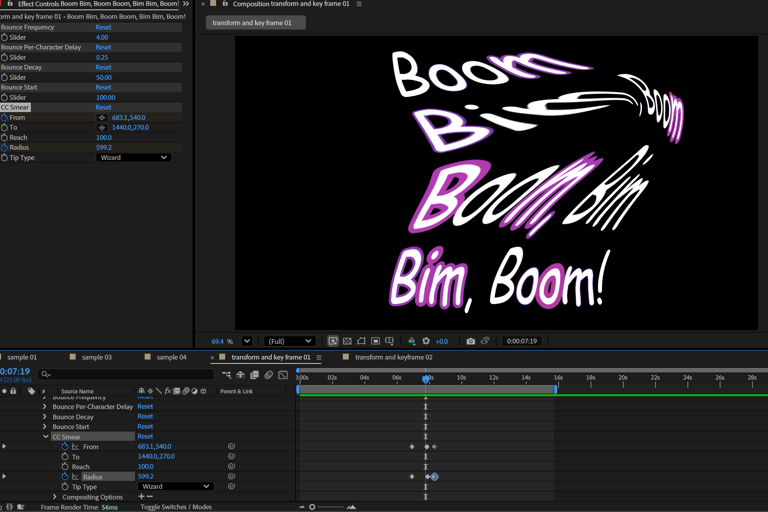The image size is (768, 512).
Task: Toggle Radius stopwatch in Effect Controls
Action: pyautogui.click(x=4, y=147)
